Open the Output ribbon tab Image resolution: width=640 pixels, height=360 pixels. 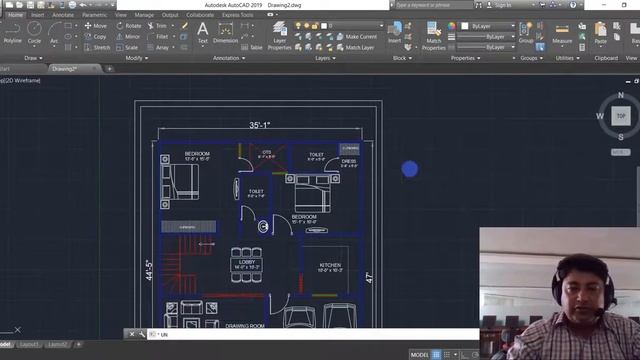(170, 15)
